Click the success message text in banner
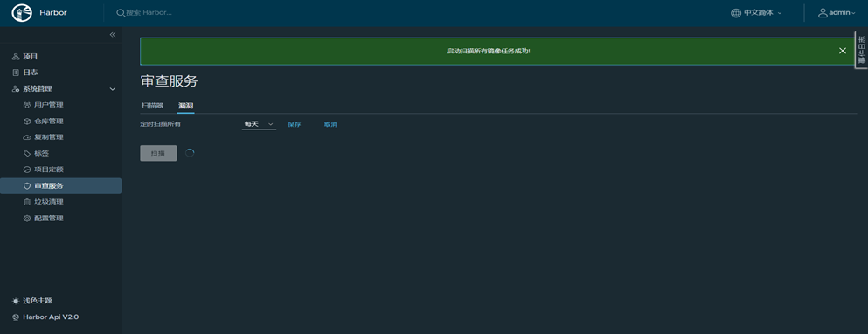Screen dimensions: 868x334 coord(489,51)
